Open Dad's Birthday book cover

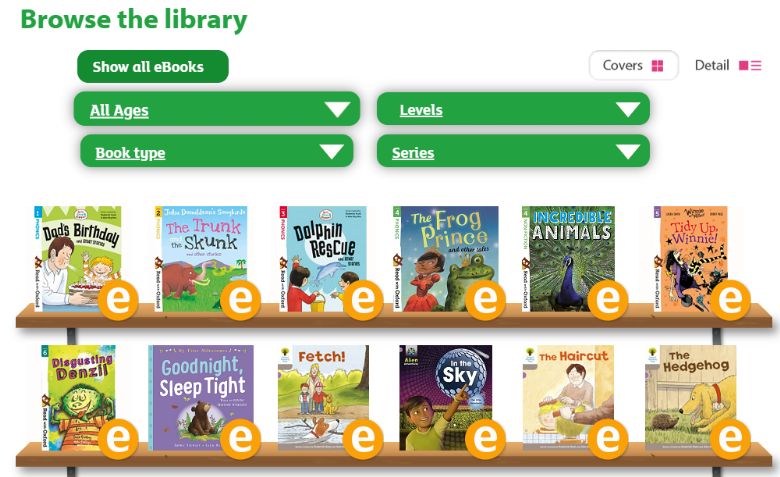(77, 259)
